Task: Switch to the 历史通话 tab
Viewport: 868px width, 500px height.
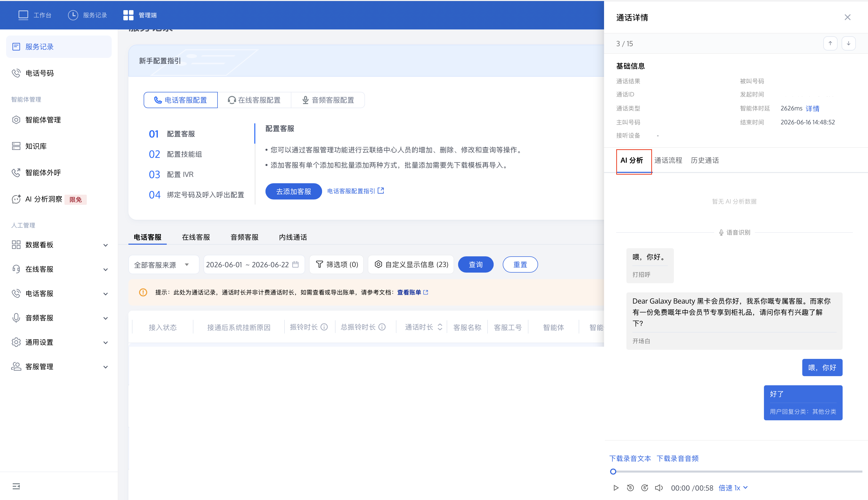Action: (x=705, y=160)
